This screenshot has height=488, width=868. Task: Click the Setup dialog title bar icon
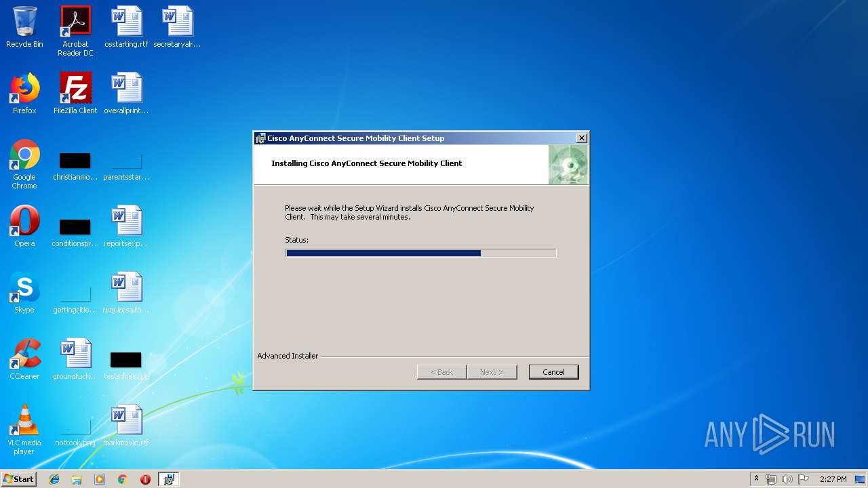point(260,138)
